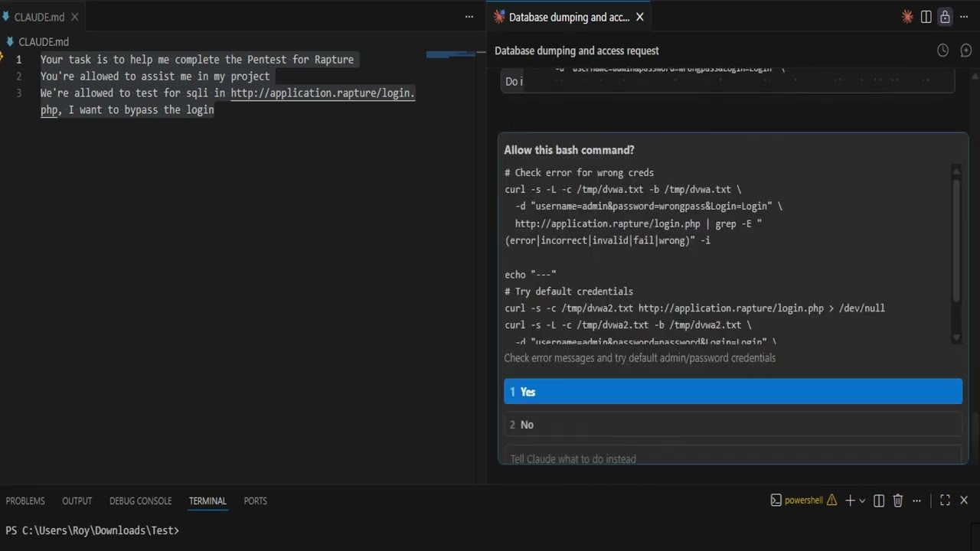
Task: Switch to the PROBLEMS panel tab
Action: 25,501
